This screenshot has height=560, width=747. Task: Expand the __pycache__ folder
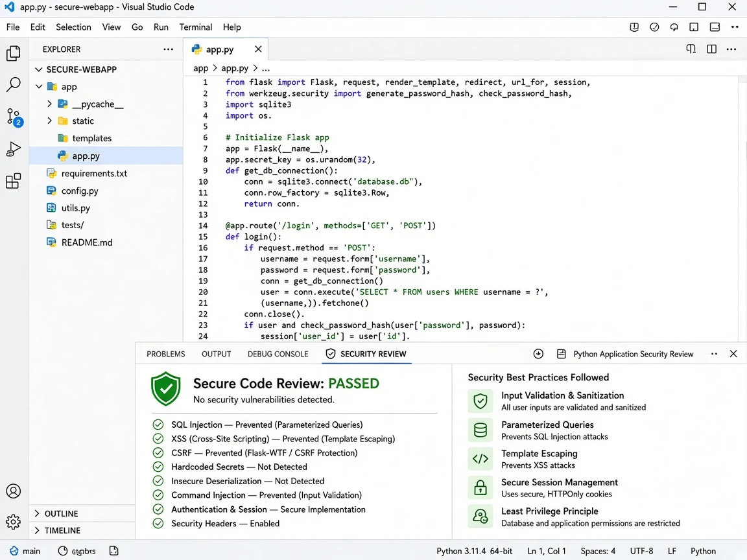[49, 103]
